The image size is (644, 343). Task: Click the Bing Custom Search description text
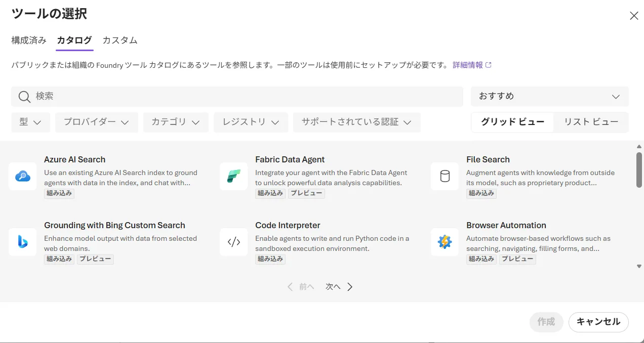coord(120,243)
